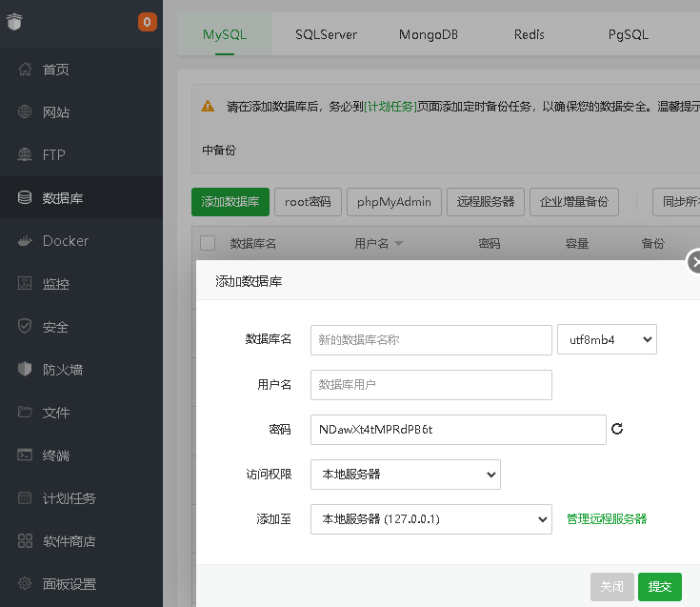This screenshot has height=607, width=700.
Task: Switch to the MySQL tab
Action: 225,34
